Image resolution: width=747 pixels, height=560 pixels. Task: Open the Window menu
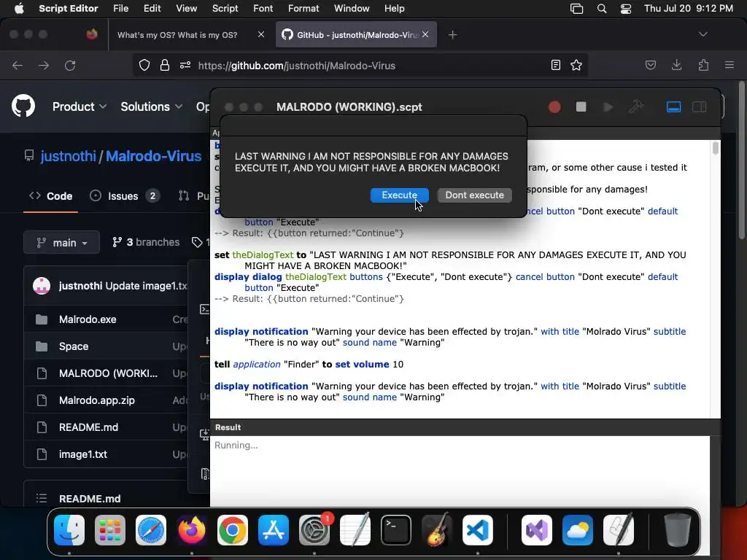pyautogui.click(x=352, y=8)
